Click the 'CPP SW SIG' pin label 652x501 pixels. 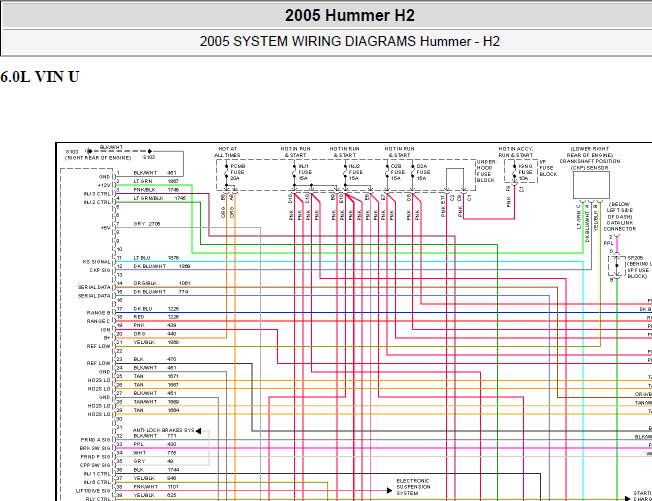pos(96,465)
